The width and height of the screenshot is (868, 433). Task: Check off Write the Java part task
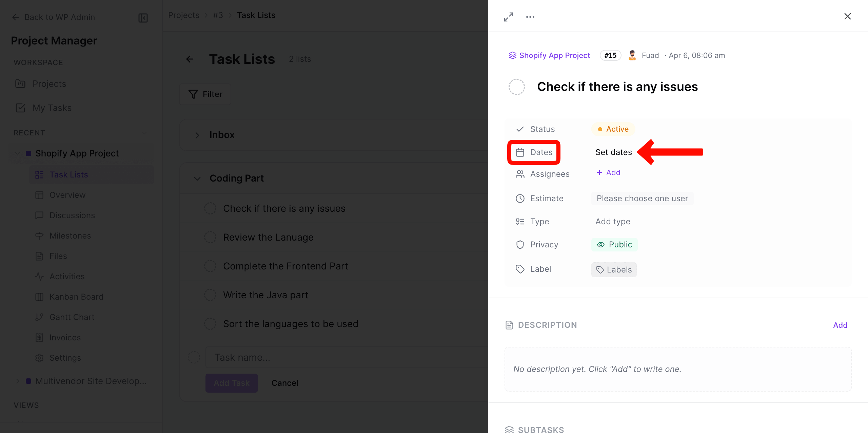(x=210, y=295)
